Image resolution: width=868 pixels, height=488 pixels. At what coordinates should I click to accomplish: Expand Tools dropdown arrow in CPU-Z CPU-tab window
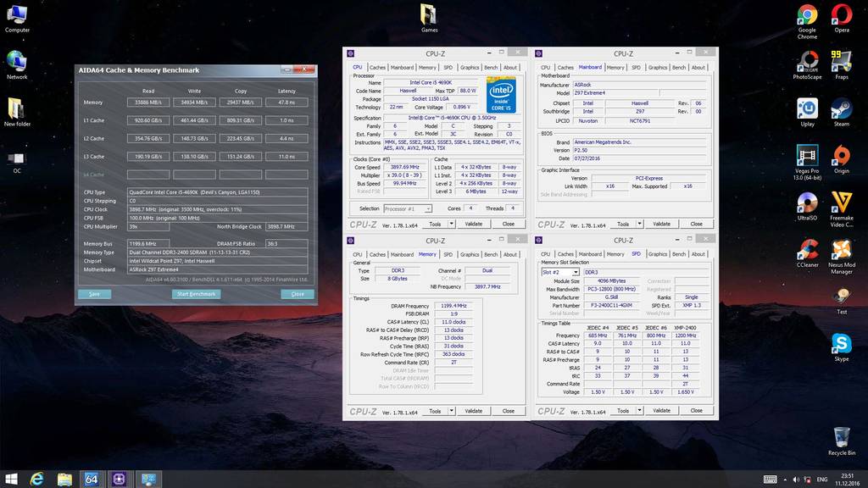pyautogui.click(x=452, y=224)
